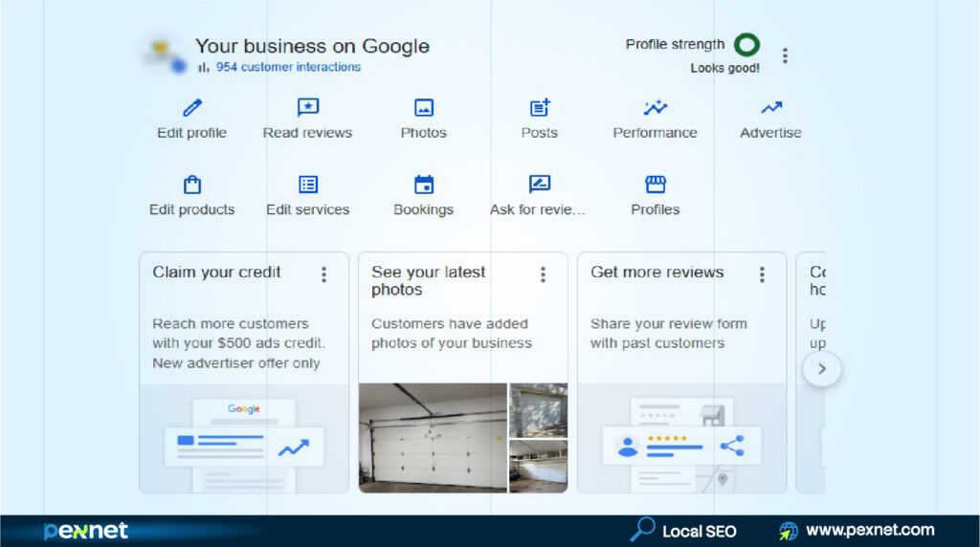Open Read reviews icon
This screenshot has width=980, height=547.
[308, 107]
